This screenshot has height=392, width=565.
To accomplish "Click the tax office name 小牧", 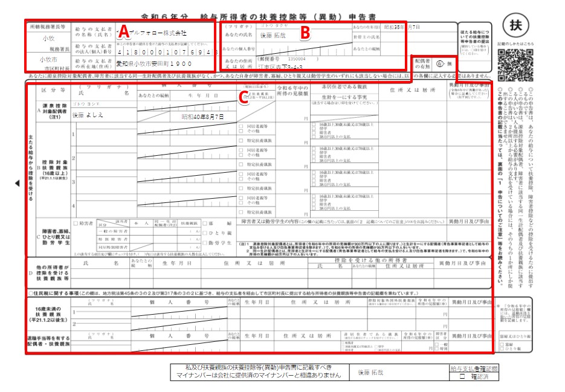I will coord(48,38).
